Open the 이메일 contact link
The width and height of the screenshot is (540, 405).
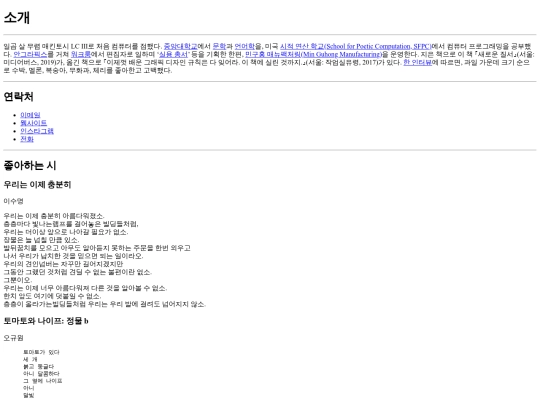click(30, 115)
